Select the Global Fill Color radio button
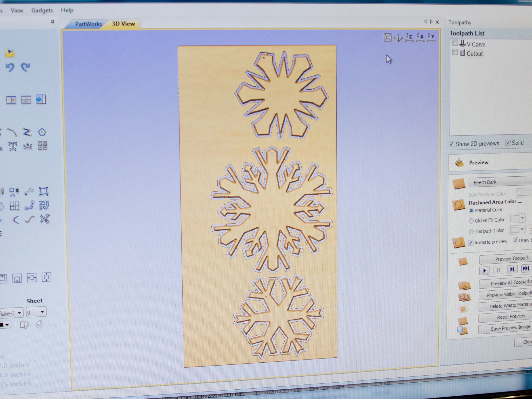The height and width of the screenshot is (399, 532). tap(471, 221)
